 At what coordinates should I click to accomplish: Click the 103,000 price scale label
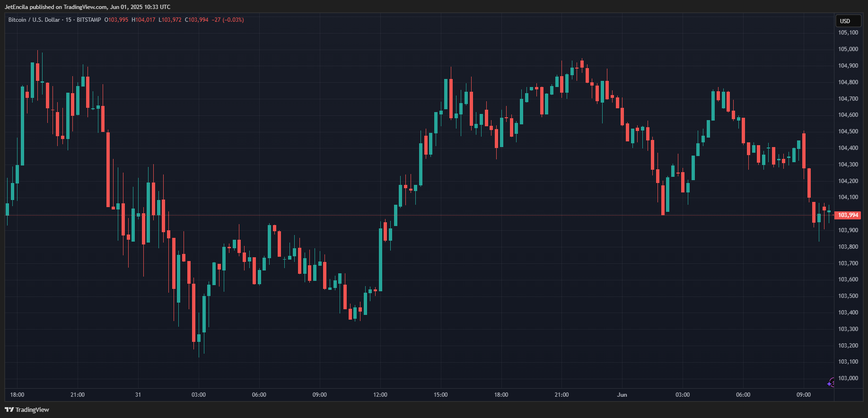(x=848, y=378)
